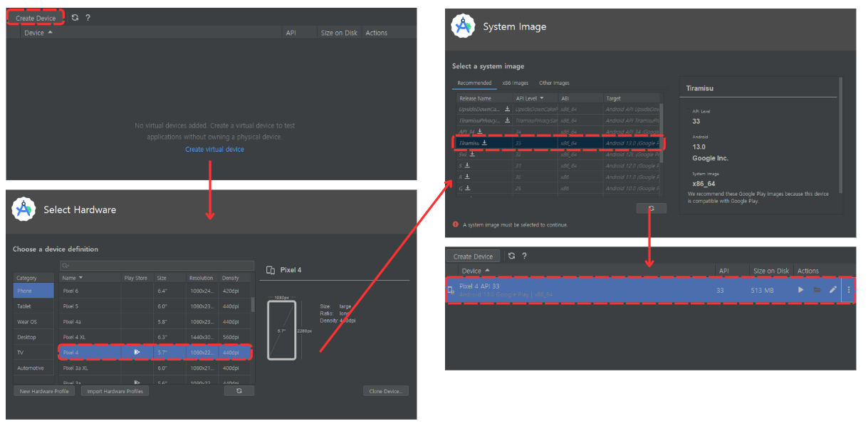This screenshot has height=431, width=868.
Task: Select the Pixel 4 XL row
Action: (x=154, y=337)
